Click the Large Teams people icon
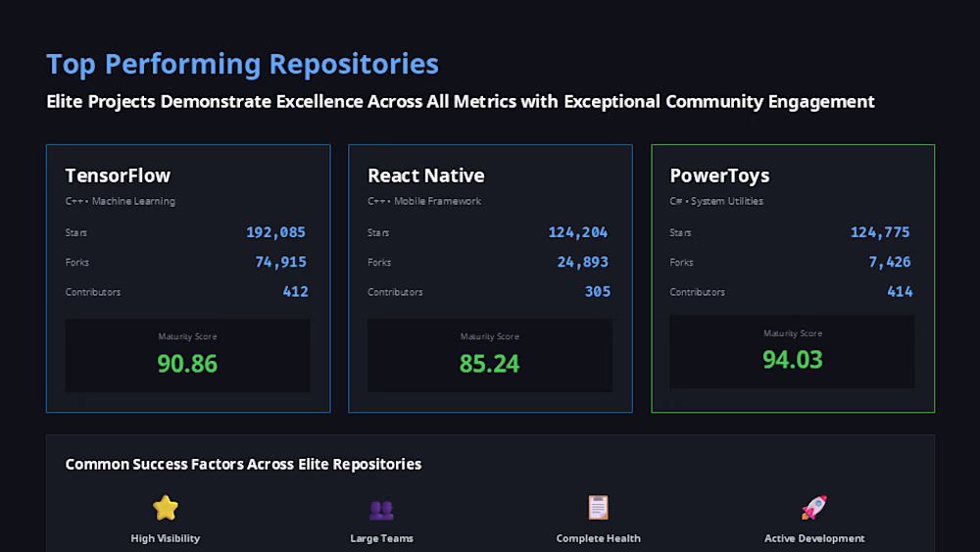Viewport: 980px width, 552px height. tap(381, 510)
